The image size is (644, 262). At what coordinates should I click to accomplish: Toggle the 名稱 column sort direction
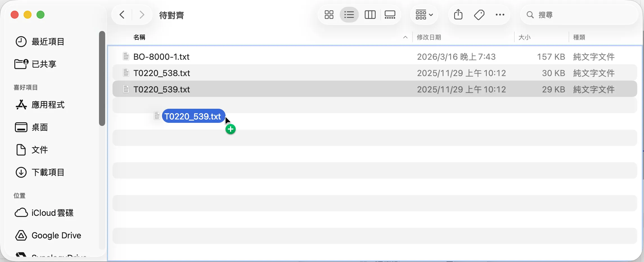[x=139, y=37]
